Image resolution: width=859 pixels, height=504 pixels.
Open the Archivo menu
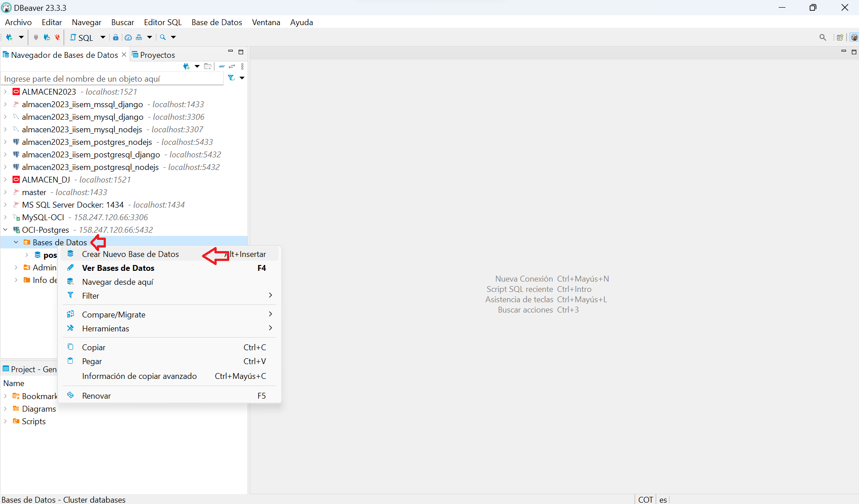18,22
